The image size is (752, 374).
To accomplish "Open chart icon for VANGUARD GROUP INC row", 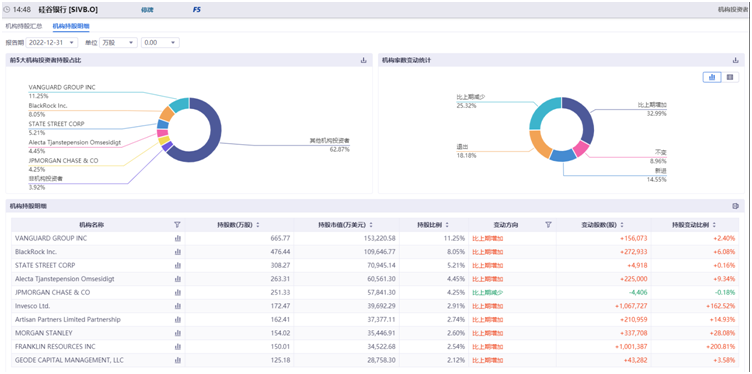I will click(x=177, y=238).
